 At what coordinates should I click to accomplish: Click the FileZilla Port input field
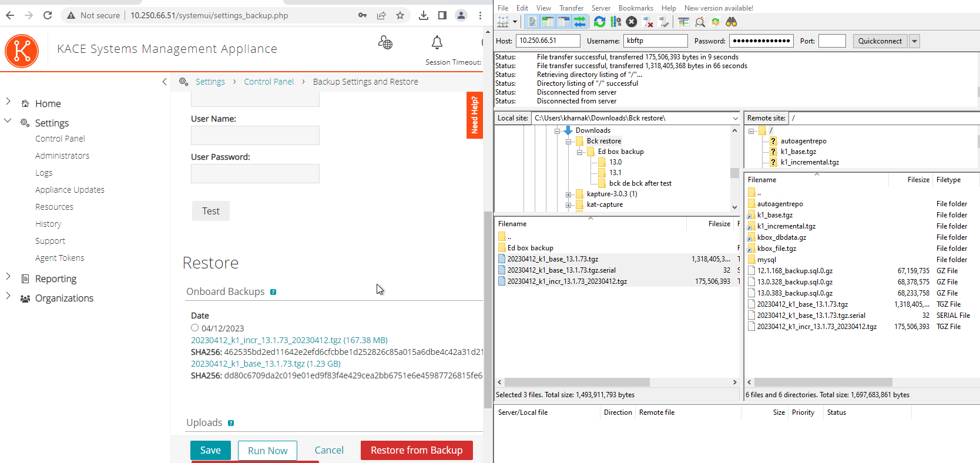(832, 41)
